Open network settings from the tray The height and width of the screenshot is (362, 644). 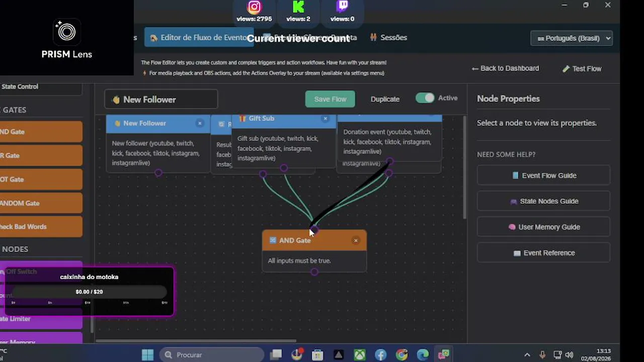point(557,355)
